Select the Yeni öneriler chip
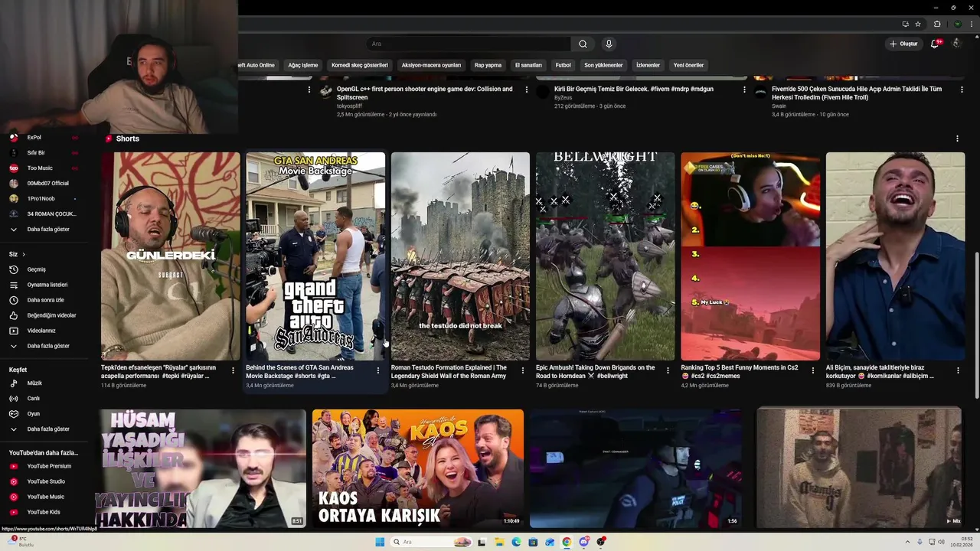 tap(688, 65)
